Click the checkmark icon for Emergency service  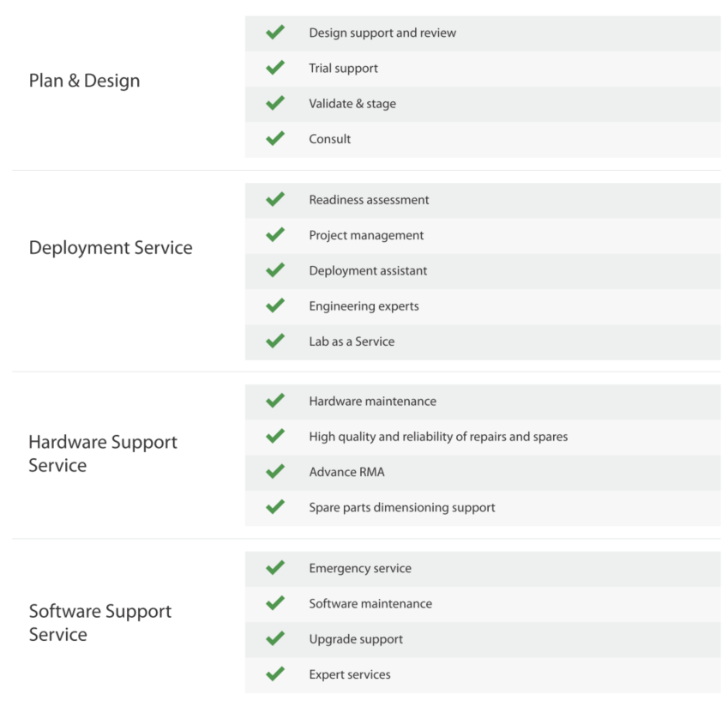pos(275,567)
